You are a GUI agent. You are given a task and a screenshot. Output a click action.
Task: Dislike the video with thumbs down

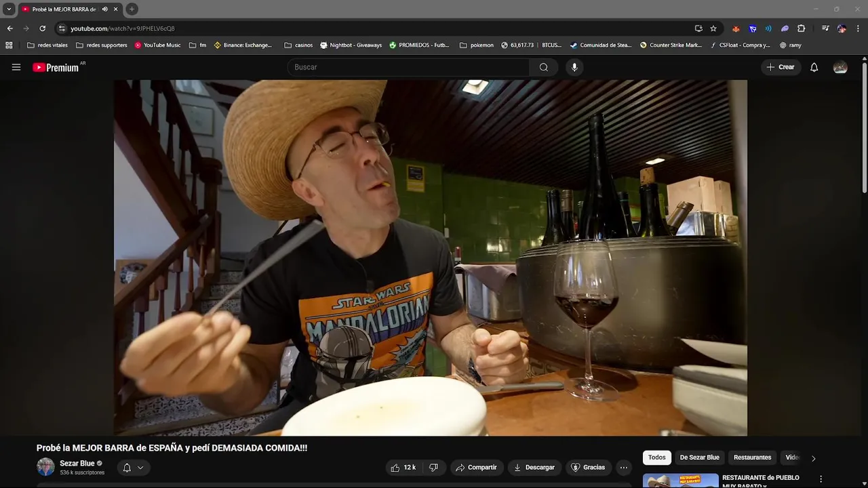click(x=434, y=467)
